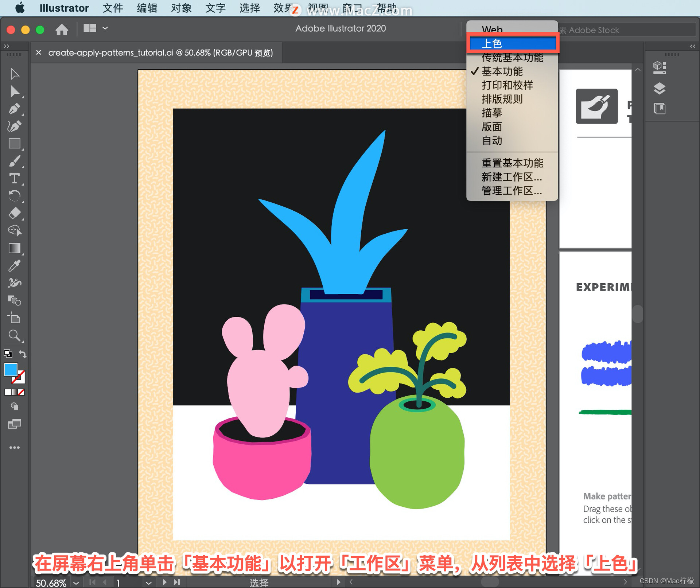
Task: Open the zoom level dropdown
Action: coord(76,583)
